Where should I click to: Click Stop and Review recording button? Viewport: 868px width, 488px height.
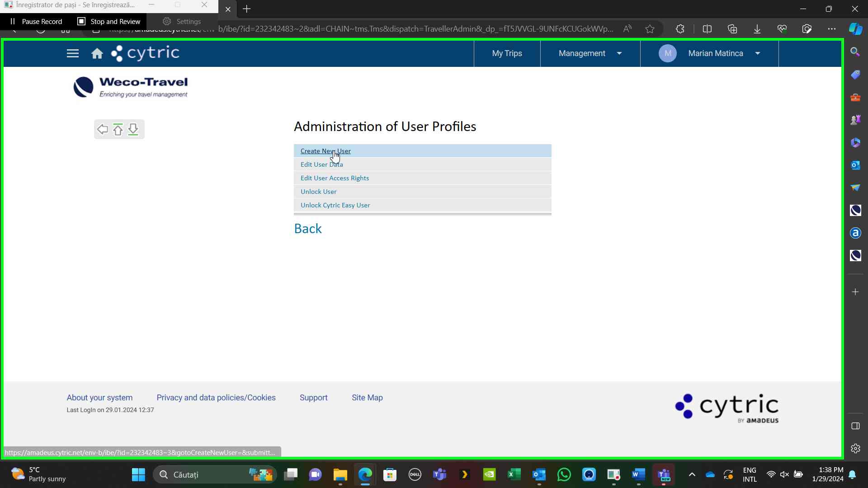click(109, 21)
